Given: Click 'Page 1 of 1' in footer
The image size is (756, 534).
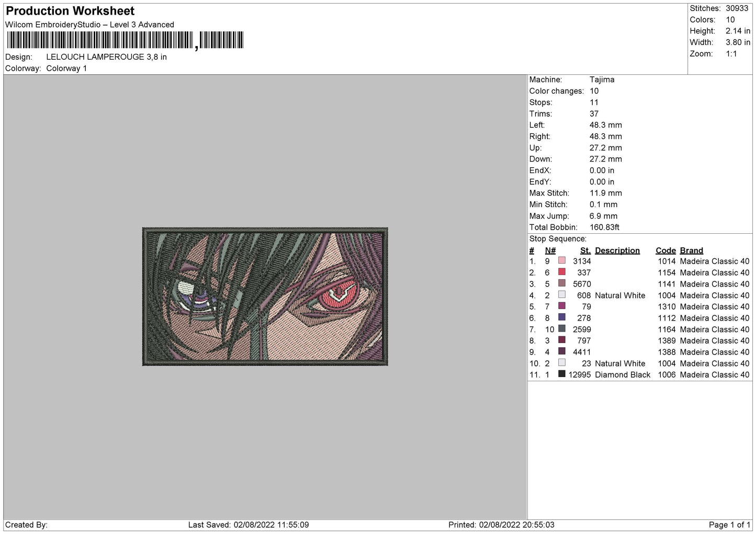Looking at the screenshot, I should pyautogui.click(x=730, y=525).
